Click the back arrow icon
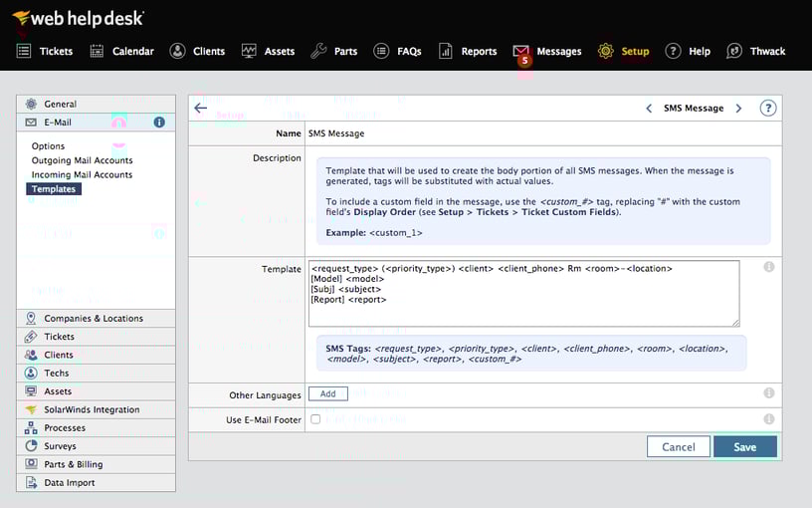Image resolution: width=812 pixels, height=508 pixels. coord(201,108)
